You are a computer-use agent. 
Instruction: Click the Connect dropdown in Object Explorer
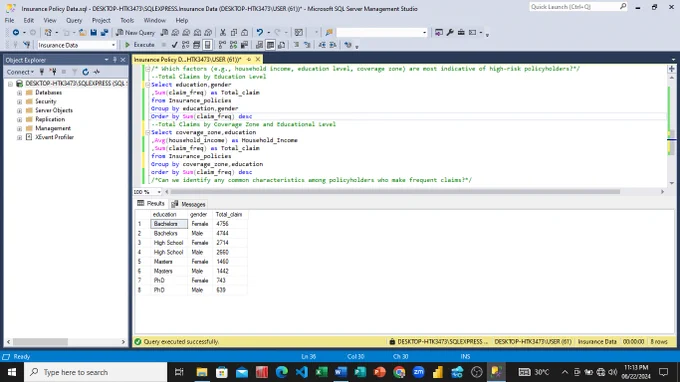[20, 72]
